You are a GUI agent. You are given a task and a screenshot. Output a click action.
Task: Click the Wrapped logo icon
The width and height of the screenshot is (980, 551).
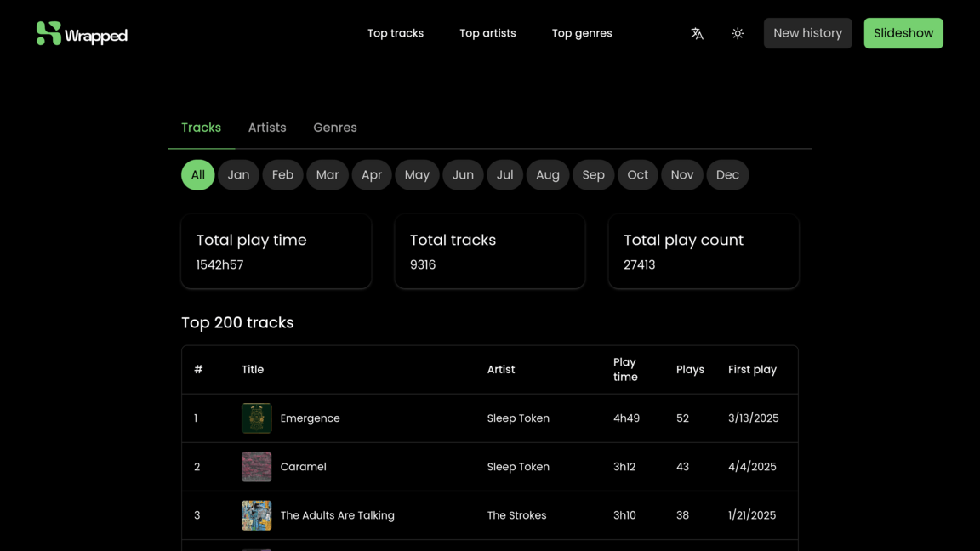click(48, 33)
